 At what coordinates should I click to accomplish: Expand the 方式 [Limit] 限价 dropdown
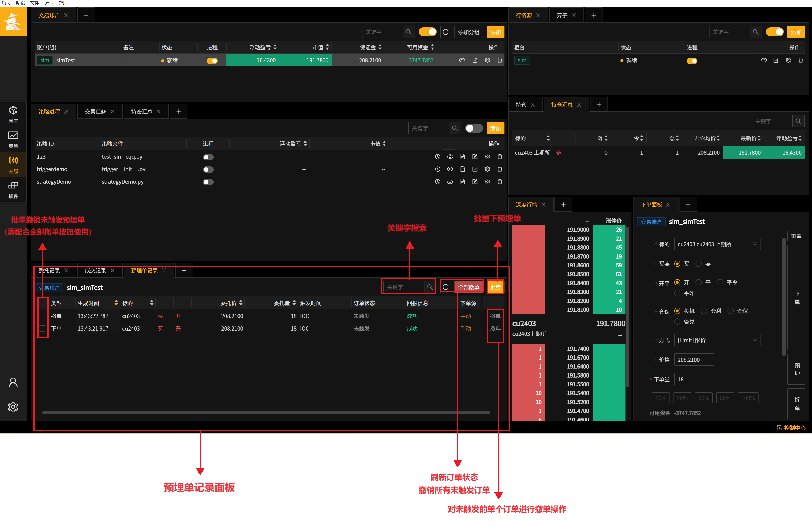[x=717, y=340]
